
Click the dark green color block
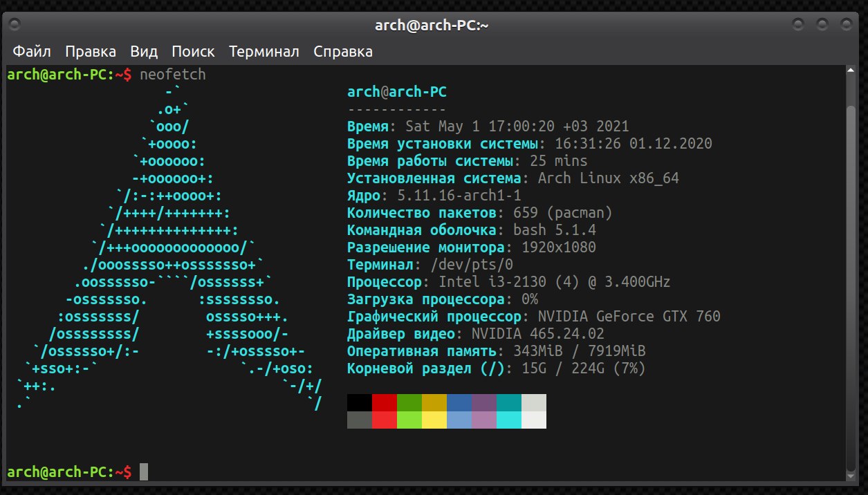pos(409,403)
